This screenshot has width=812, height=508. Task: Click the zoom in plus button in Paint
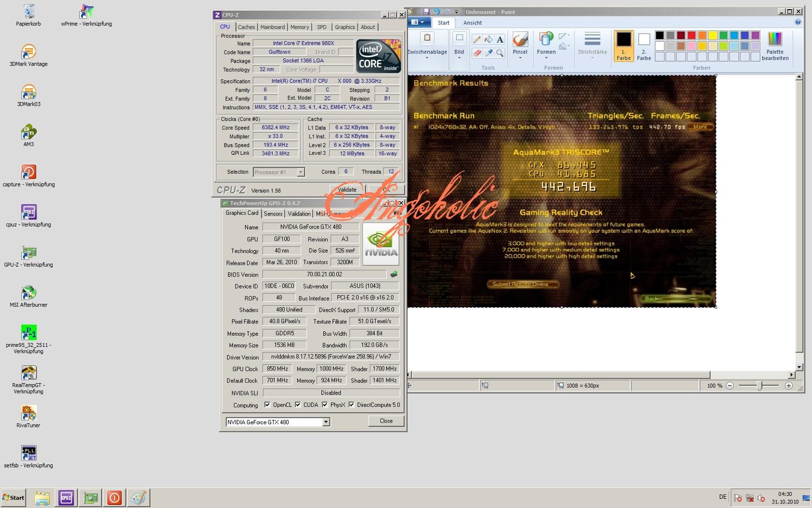789,386
